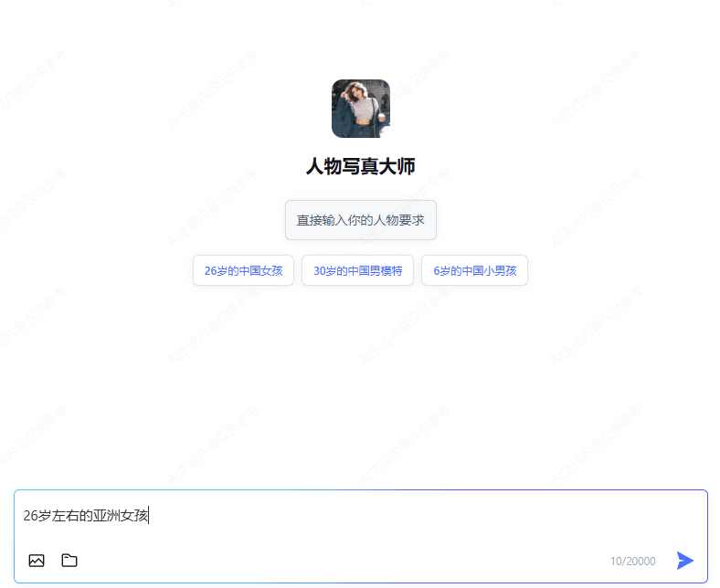Send the message with the paper-plane icon
Image resolution: width=720 pixels, height=588 pixels.
click(684, 561)
